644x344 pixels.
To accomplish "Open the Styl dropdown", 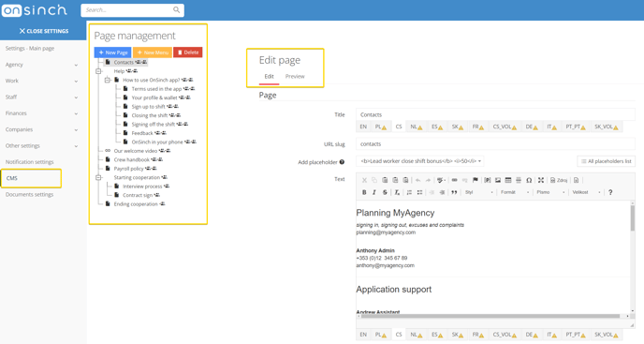I will [479, 192].
